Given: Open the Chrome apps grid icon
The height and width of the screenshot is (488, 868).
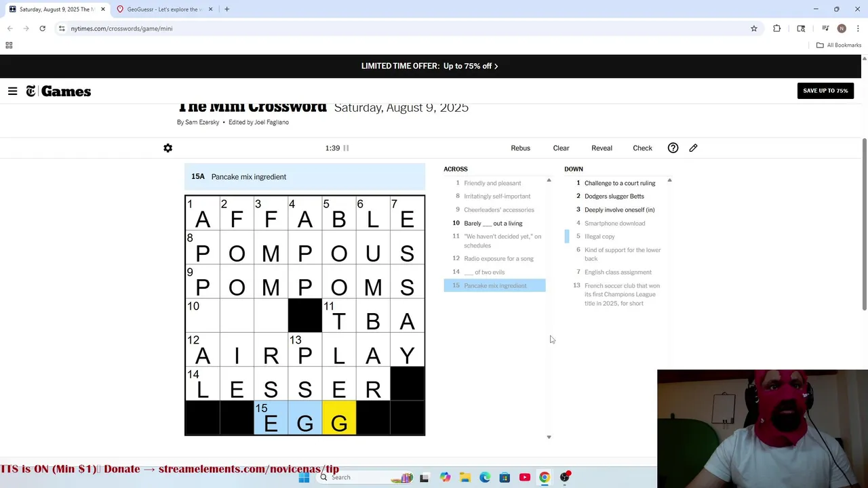Looking at the screenshot, I should coord(9,45).
